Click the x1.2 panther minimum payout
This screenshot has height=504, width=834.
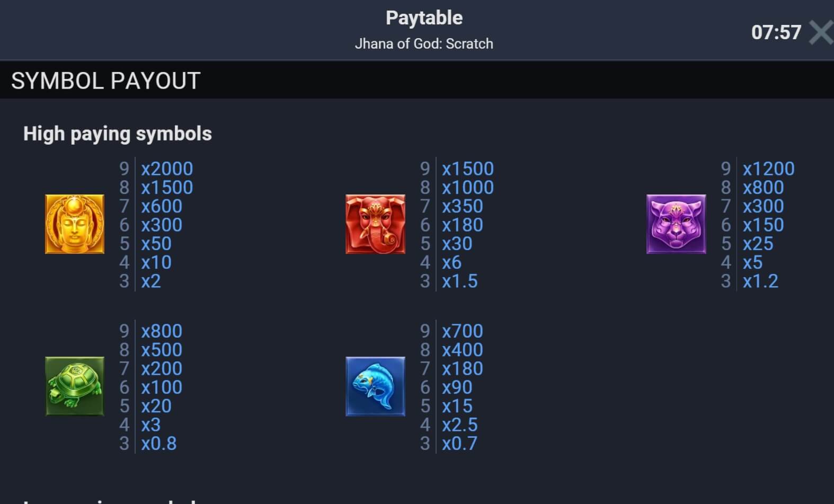pyautogui.click(x=760, y=281)
